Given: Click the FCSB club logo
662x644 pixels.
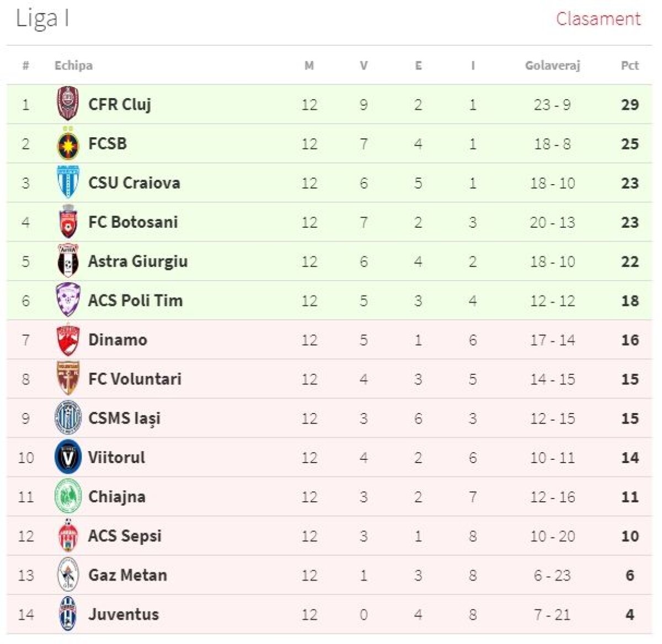Looking at the screenshot, I should 68,144.
